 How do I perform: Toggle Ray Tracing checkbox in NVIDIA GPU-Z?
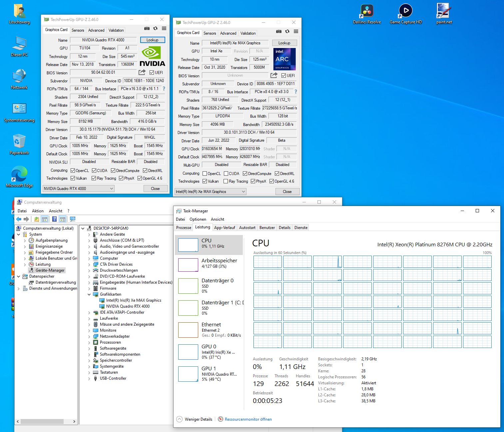94,178
